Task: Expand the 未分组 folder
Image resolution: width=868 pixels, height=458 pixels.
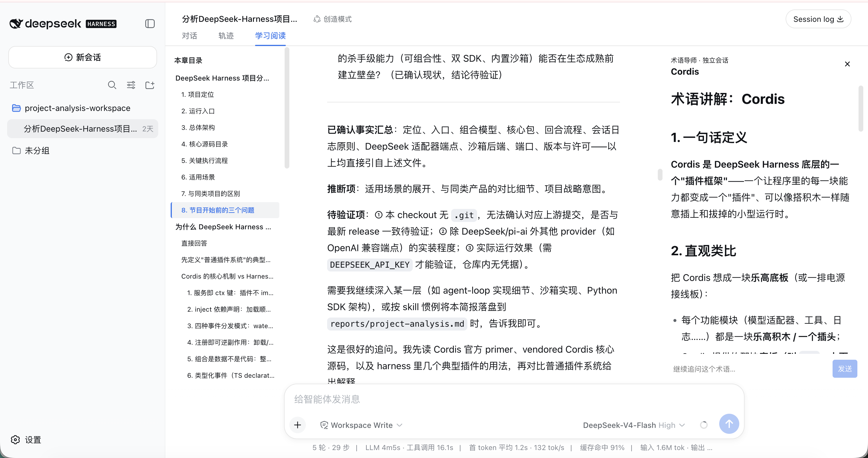Action: pyautogui.click(x=83, y=151)
